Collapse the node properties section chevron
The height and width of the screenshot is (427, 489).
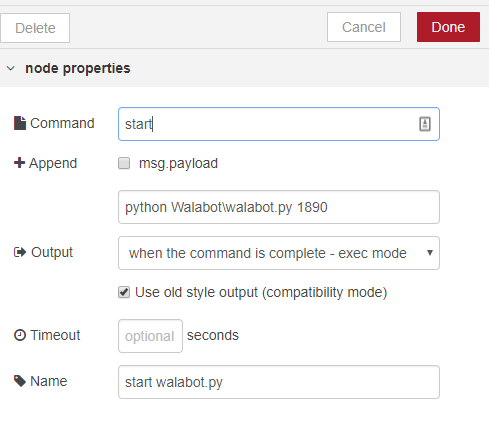tap(11, 69)
